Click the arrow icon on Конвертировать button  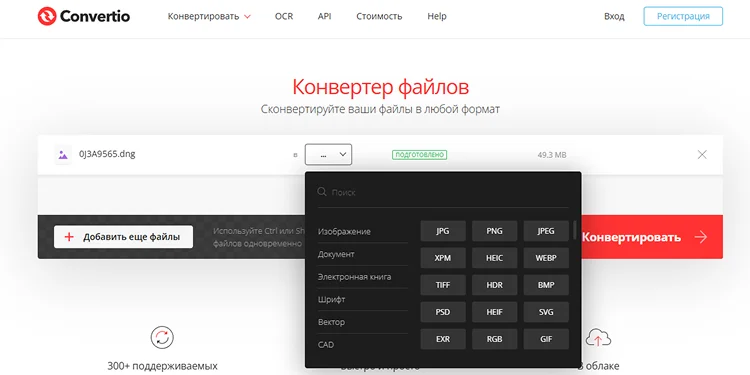click(x=701, y=237)
